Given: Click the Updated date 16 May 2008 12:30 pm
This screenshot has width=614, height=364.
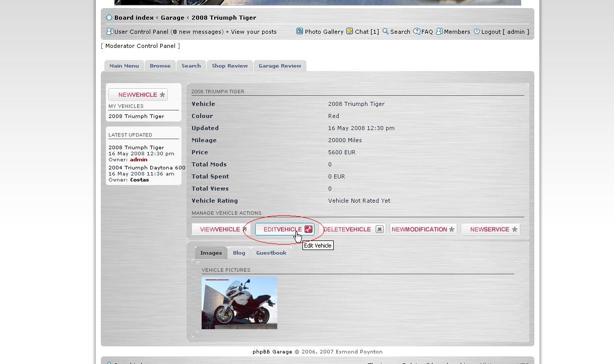Looking at the screenshot, I should click(361, 128).
